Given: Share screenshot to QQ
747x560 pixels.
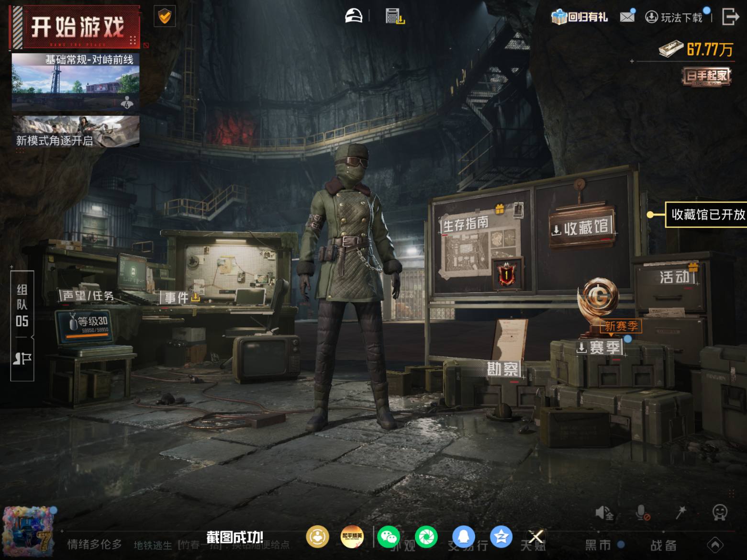Looking at the screenshot, I should click(463, 537).
